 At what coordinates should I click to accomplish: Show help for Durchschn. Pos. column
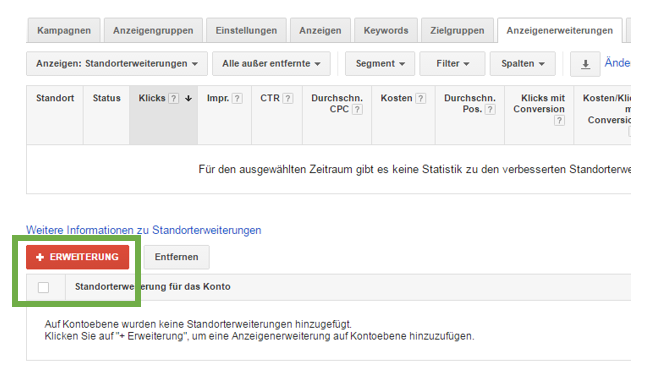coord(490,110)
